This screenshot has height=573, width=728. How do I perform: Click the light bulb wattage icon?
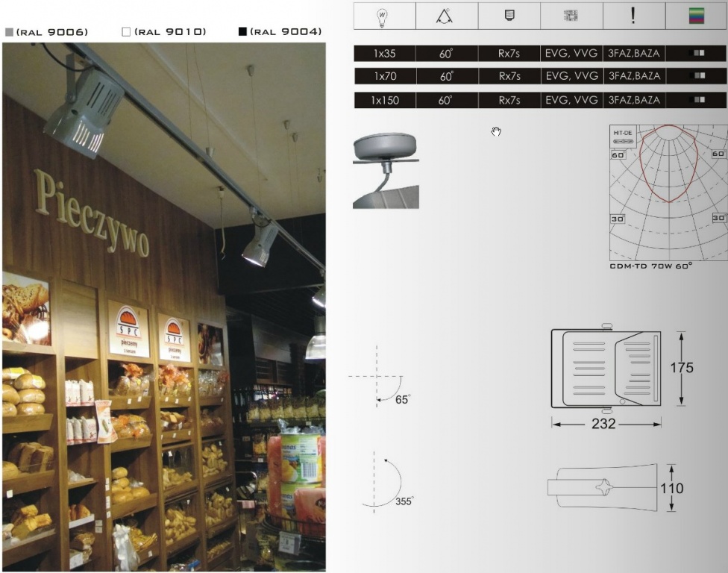point(382,16)
